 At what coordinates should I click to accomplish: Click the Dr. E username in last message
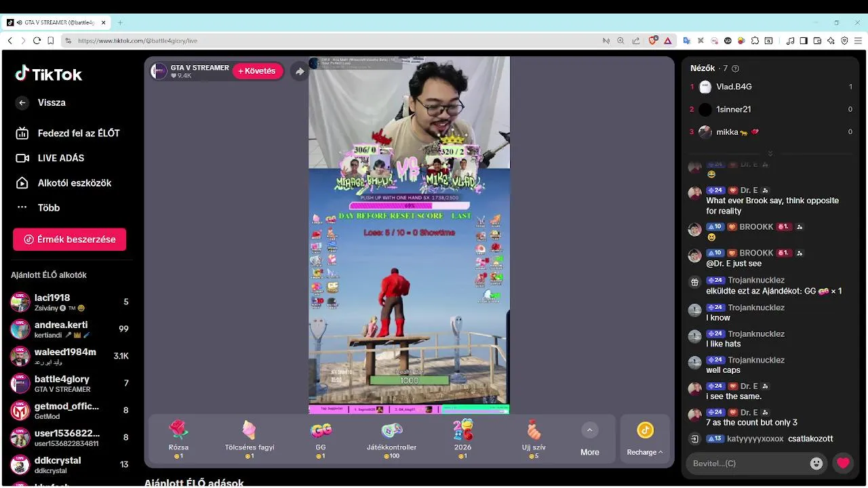[x=749, y=412]
